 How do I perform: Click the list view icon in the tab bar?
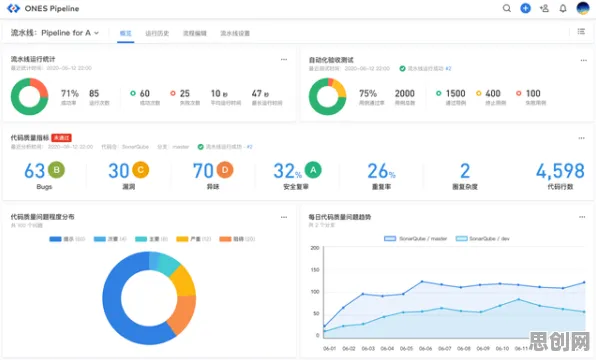click(x=581, y=32)
